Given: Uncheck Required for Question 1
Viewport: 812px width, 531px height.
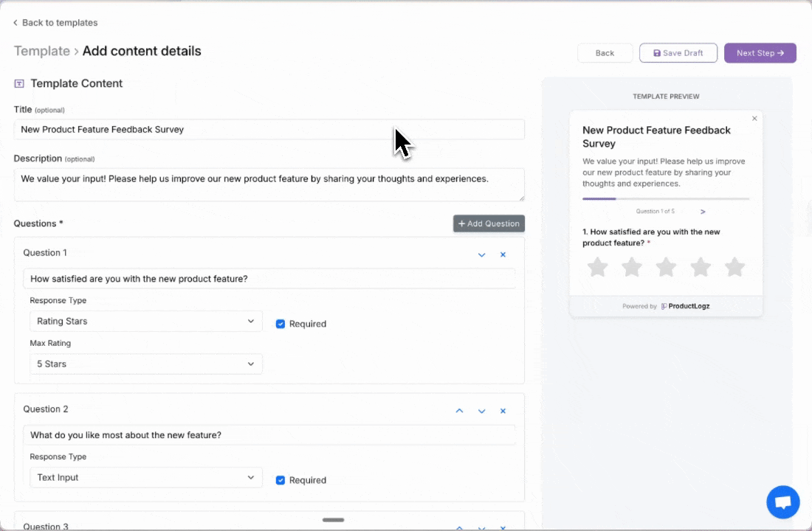Looking at the screenshot, I should click(281, 323).
